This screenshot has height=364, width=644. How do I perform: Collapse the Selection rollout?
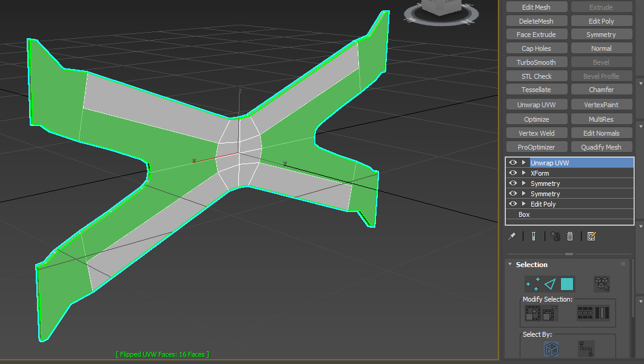pos(509,265)
